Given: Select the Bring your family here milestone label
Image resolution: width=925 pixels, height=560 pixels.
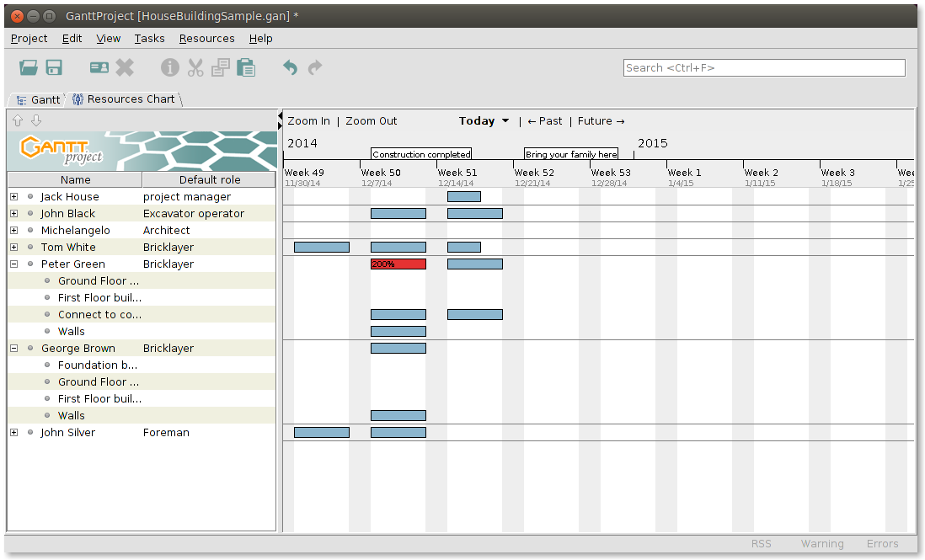Looking at the screenshot, I should coord(571,154).
